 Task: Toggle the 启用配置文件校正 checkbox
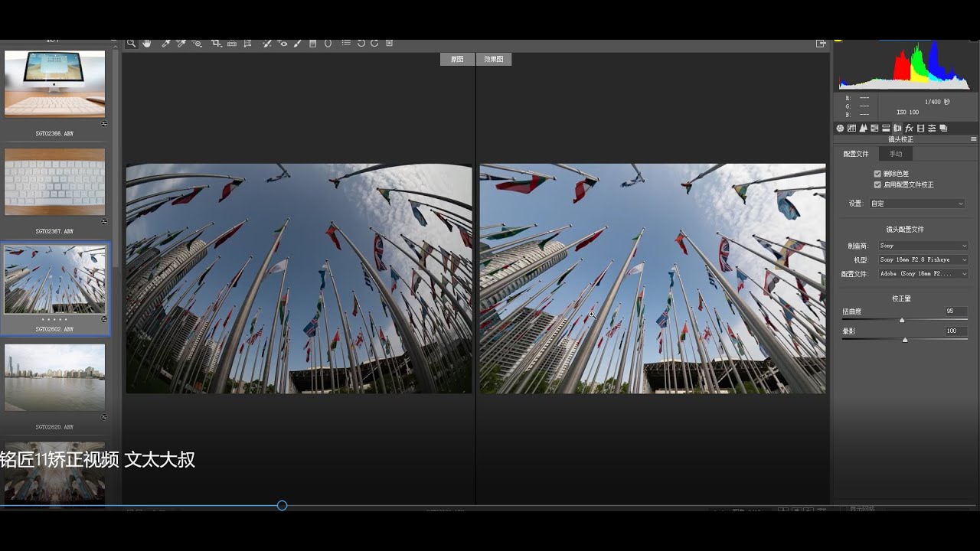click(x=877, y=184)
